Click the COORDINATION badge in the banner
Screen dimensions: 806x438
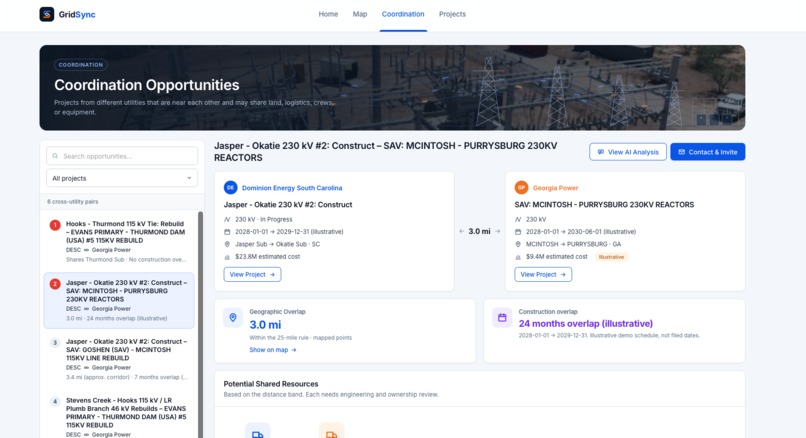pyautogui.click(x=81, y=65)
